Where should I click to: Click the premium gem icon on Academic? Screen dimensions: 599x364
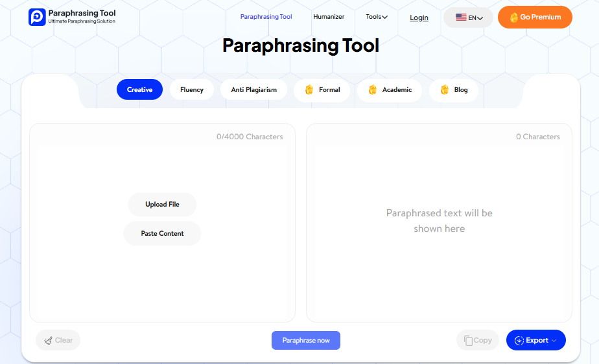(373, 89)
